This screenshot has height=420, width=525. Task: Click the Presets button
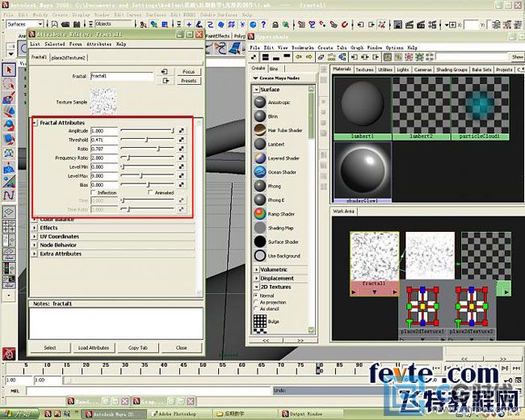coord(188,81)
